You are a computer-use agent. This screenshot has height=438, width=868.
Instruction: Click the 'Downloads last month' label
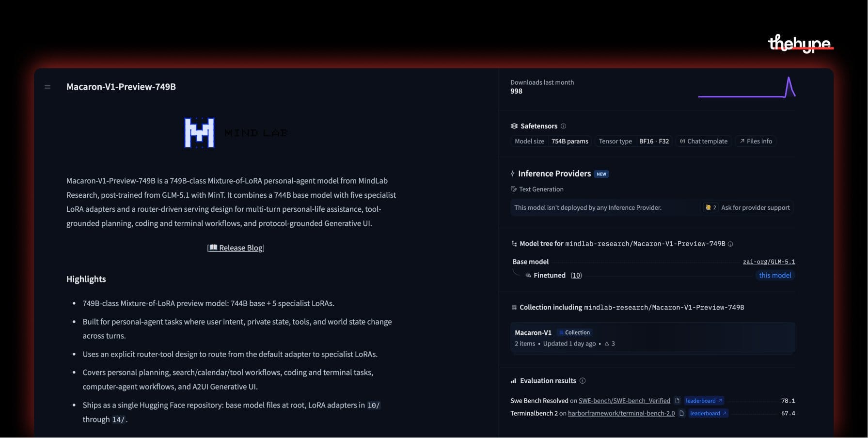542,82
